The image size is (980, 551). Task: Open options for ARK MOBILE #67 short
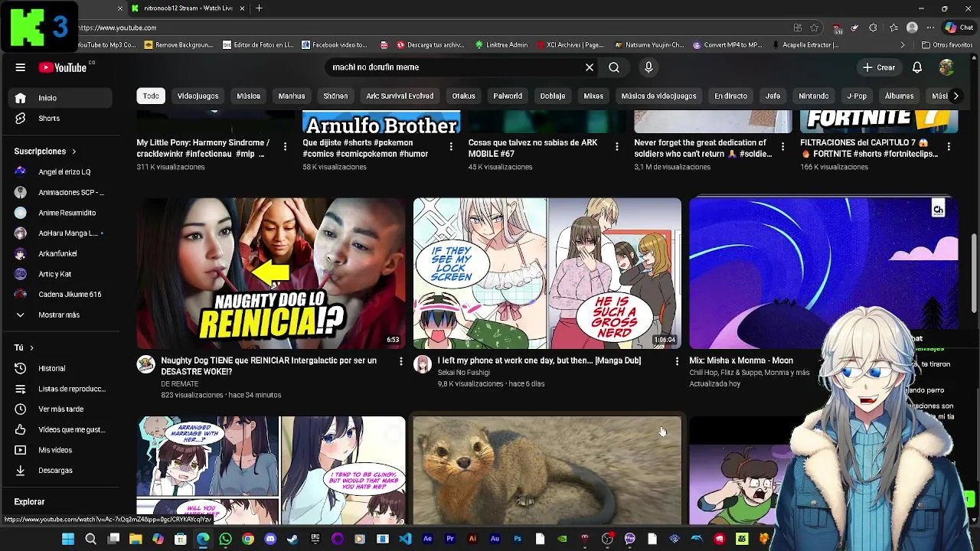tap(616, 146)
